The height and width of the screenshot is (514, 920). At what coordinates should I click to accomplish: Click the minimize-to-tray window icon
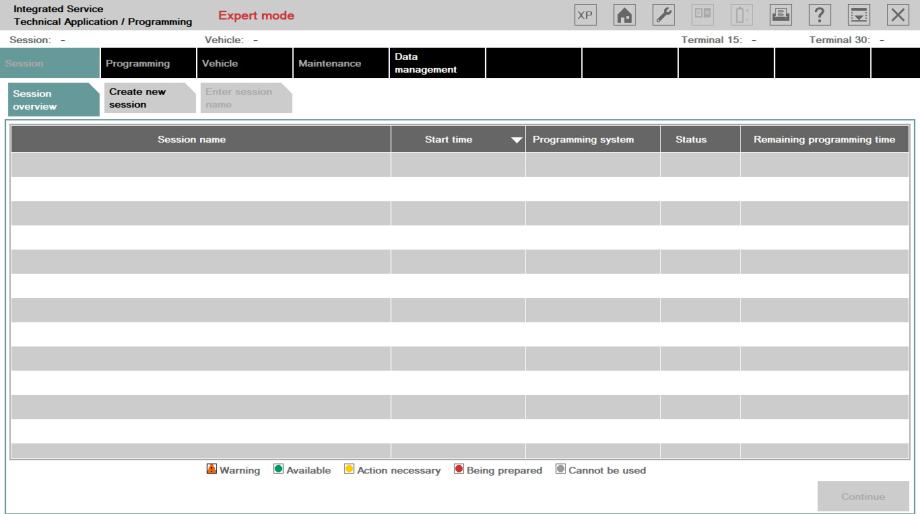click(859, 15)
